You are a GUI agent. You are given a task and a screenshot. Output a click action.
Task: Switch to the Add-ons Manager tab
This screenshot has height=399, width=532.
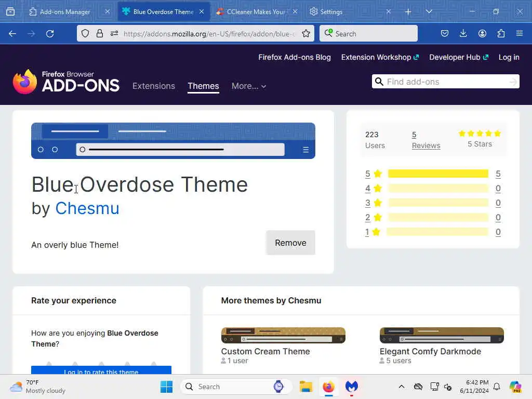[65, 11]
